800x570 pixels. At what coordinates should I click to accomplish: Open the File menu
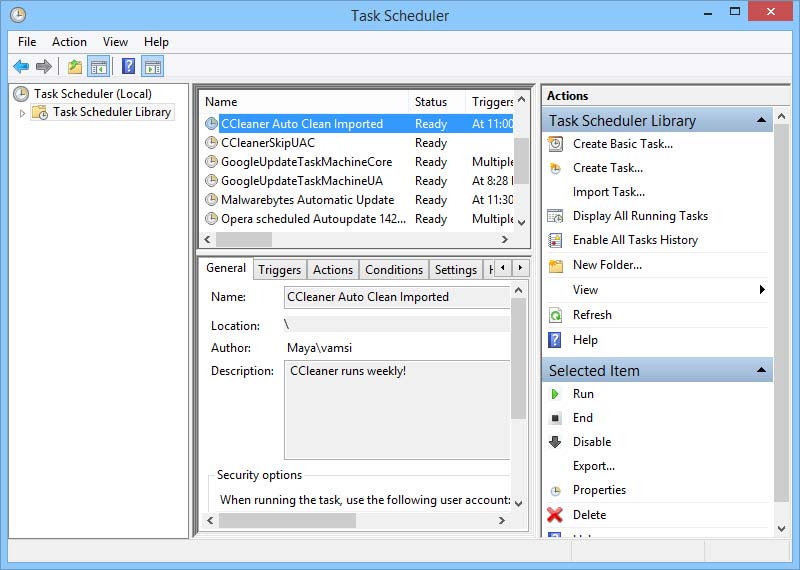27,42
